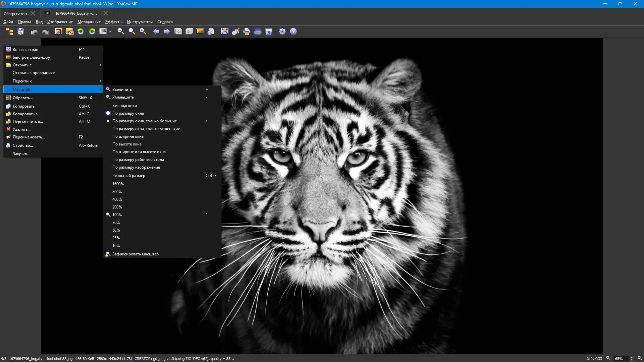
Task: Choose the 100% zoom level entry
Action: point(117,215)
